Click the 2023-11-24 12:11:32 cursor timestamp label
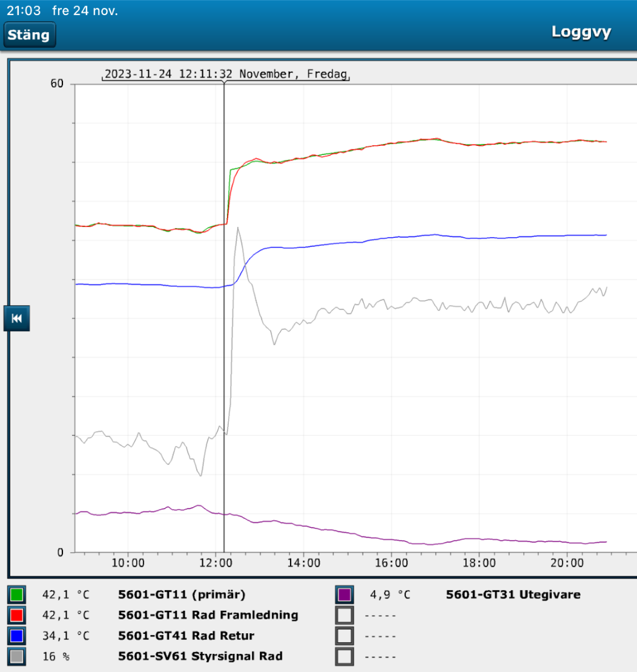Image resolution: width=637 pixels, height=672 pixels. [x=225, y=74]
